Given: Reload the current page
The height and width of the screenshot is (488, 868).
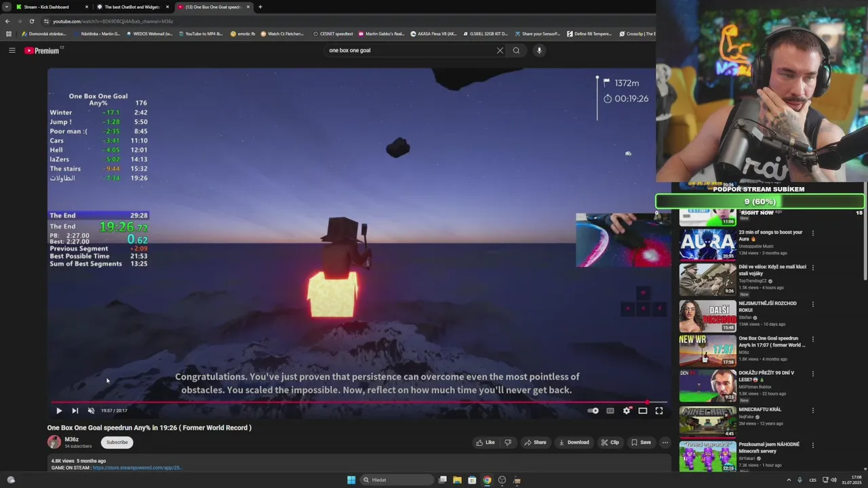Looking at the screenshot, I should 32,21.
